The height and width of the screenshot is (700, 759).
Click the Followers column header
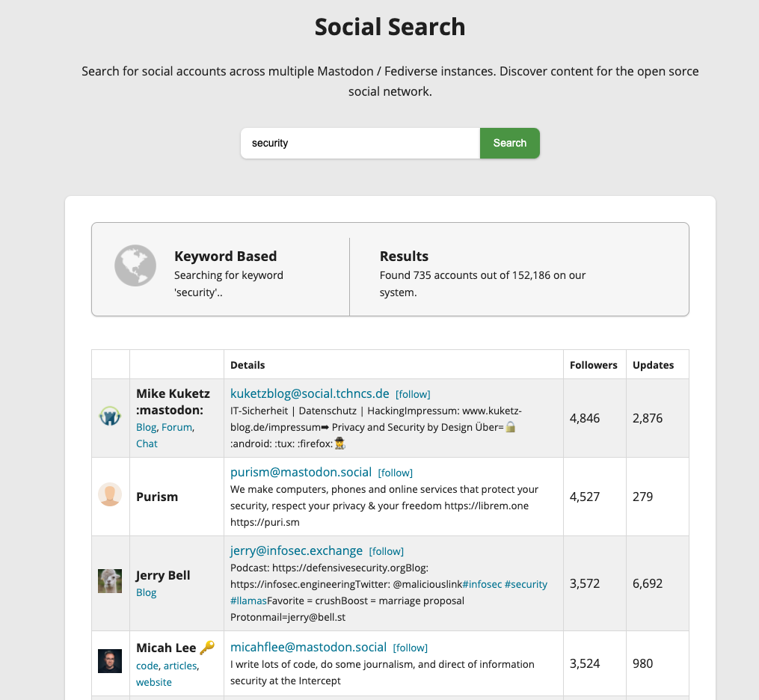pos(594,365)
